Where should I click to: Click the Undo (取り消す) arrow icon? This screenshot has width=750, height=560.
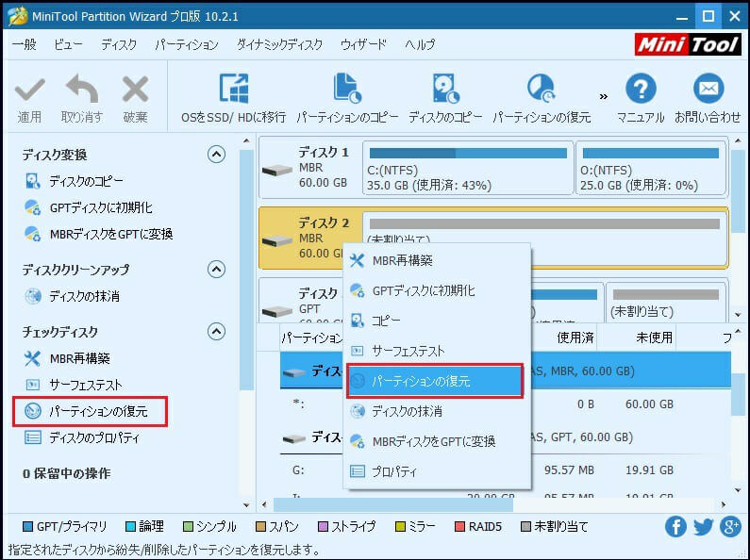82,89
